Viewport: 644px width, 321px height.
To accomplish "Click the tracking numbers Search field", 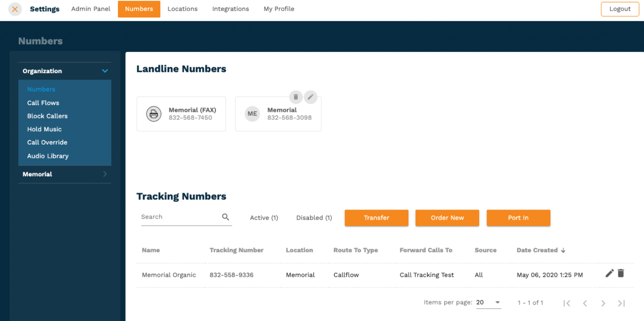I will click(x=180, y=217).
